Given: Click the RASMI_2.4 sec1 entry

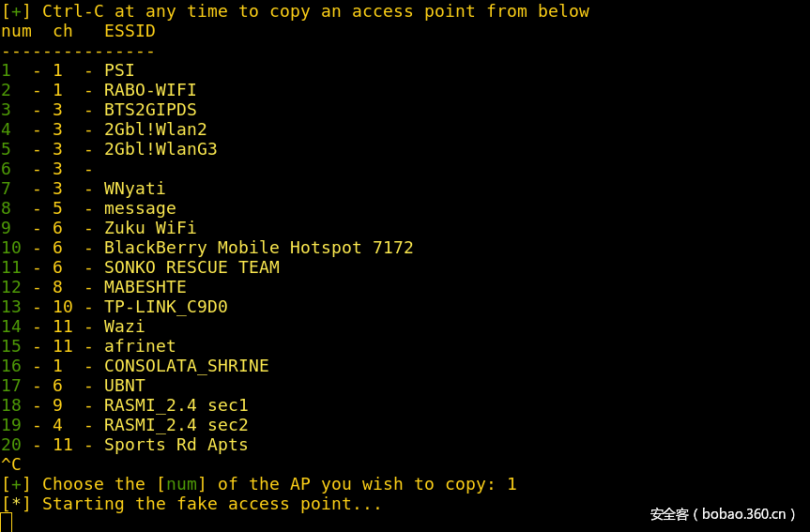Looking at the screenshot, I should (x=176, y=405).
